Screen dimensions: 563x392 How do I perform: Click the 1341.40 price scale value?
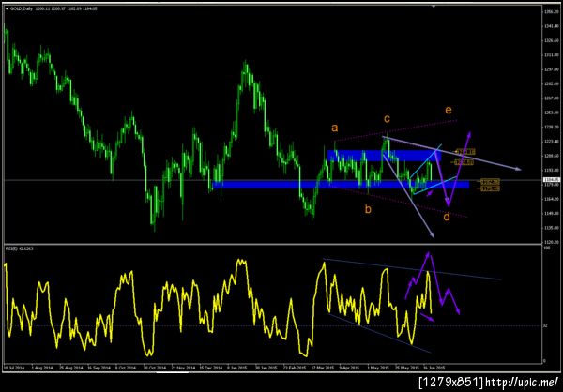pos(551,26)
